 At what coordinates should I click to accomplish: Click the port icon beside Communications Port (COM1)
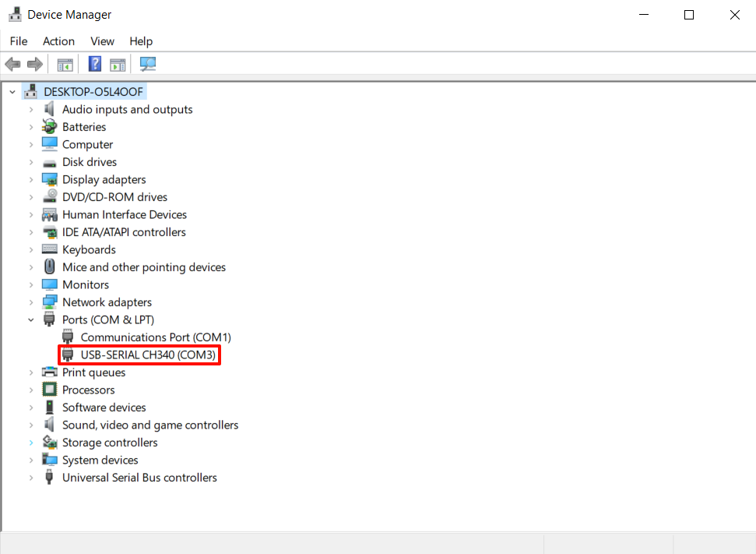(x=68, y=337)
